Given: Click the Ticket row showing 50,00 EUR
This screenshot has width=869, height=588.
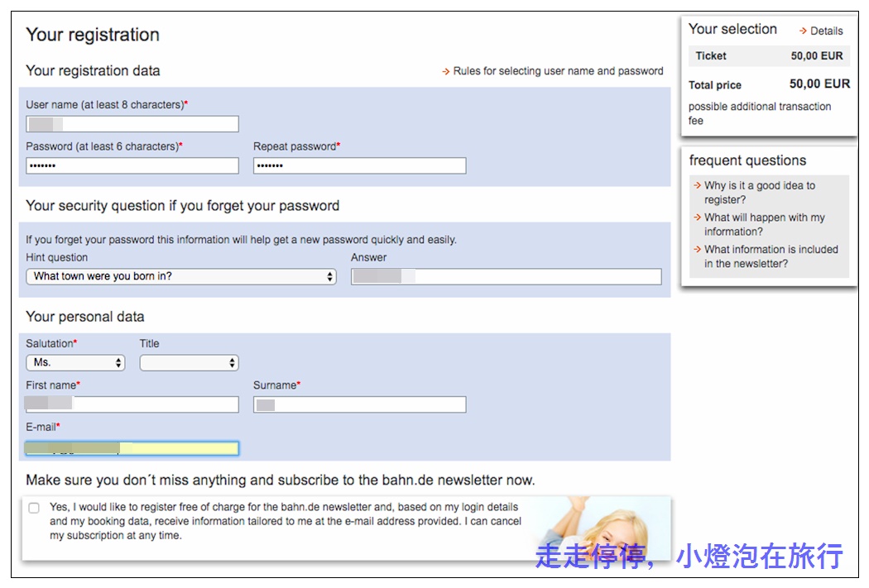Looking at the screenshot, I should [769, 56].
